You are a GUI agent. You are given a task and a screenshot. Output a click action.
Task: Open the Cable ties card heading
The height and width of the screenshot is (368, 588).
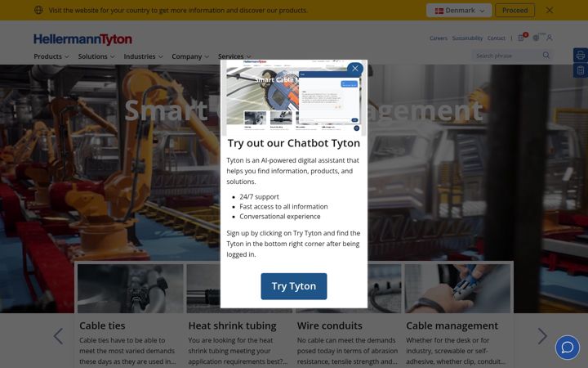pos(102,325)
